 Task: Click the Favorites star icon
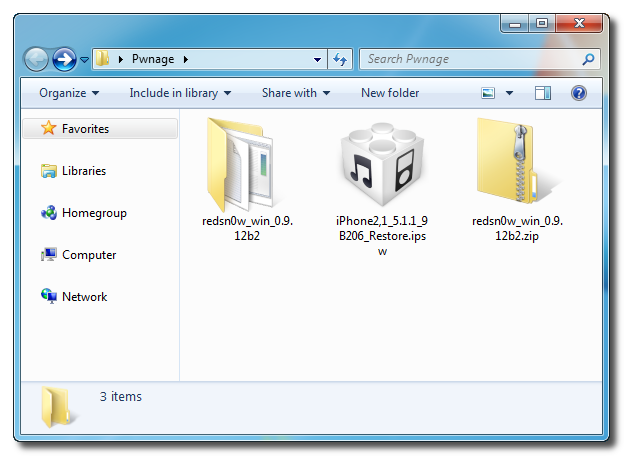(49, 128)
